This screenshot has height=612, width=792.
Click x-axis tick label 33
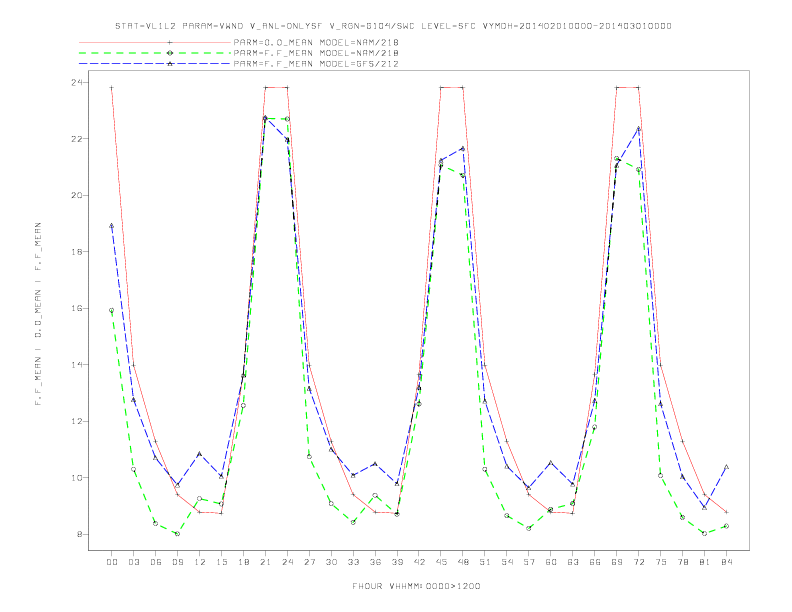[353, 562]
